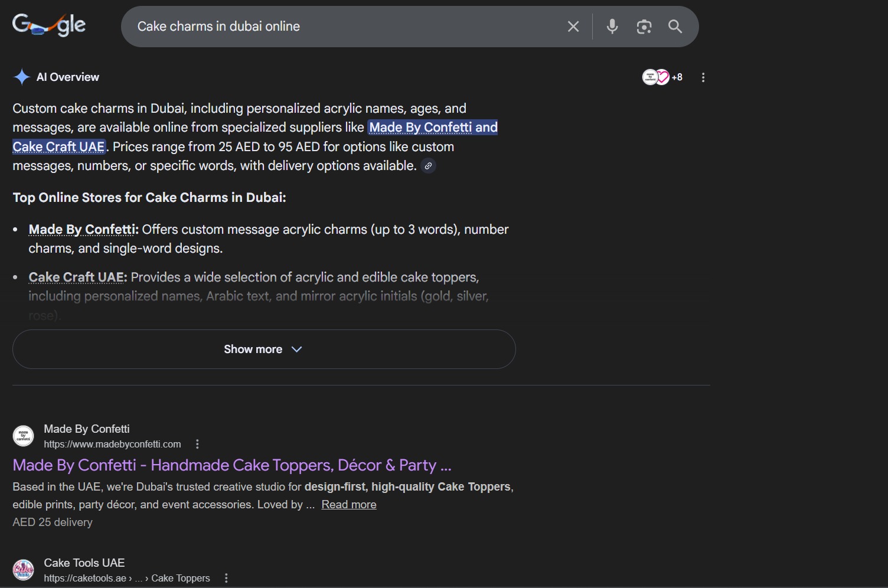This screenshot has height=588, width=888.
Task: Click the AI Overview link chip icon
Action: point(428,166)
